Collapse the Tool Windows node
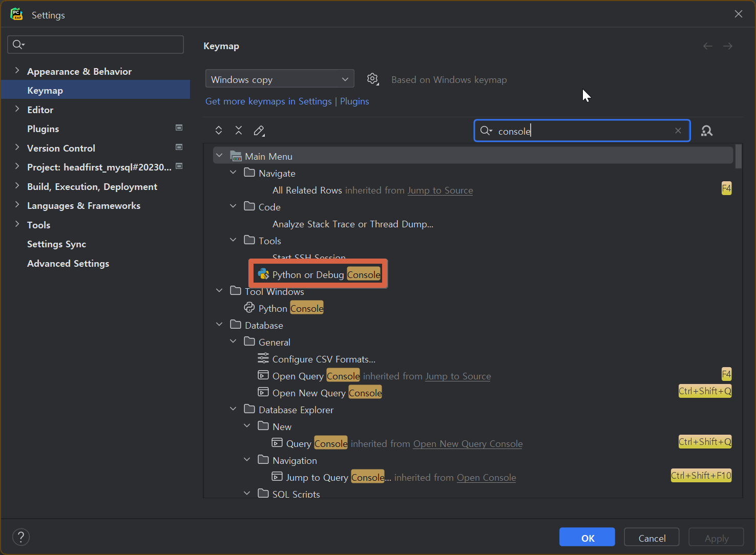 coord(219,291)
